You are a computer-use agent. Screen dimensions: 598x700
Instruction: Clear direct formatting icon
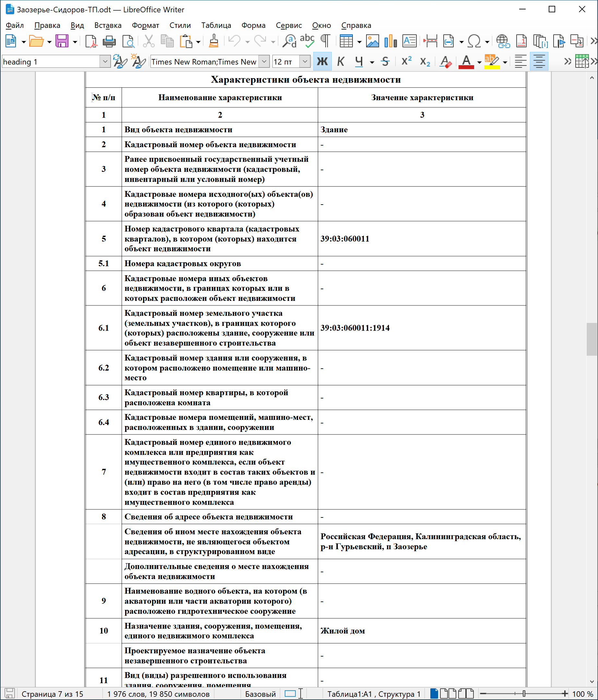pyautogui.click(x=446, y=62)
